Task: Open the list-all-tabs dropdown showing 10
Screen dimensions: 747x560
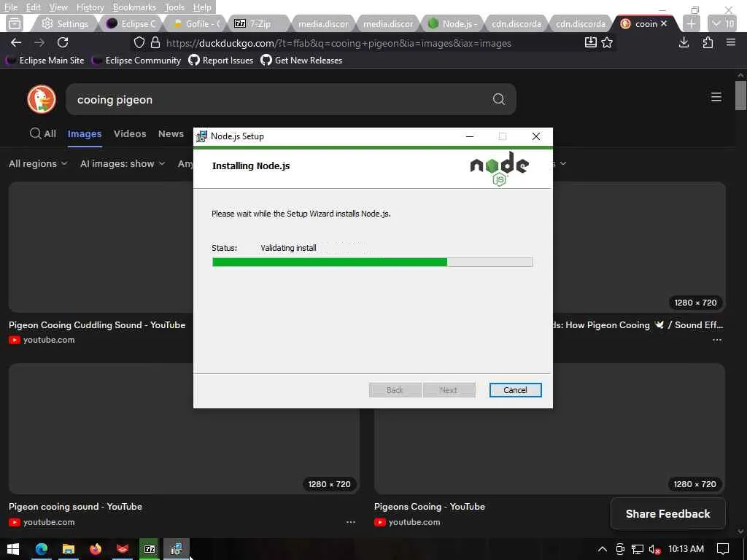Action: pos(723,24)
